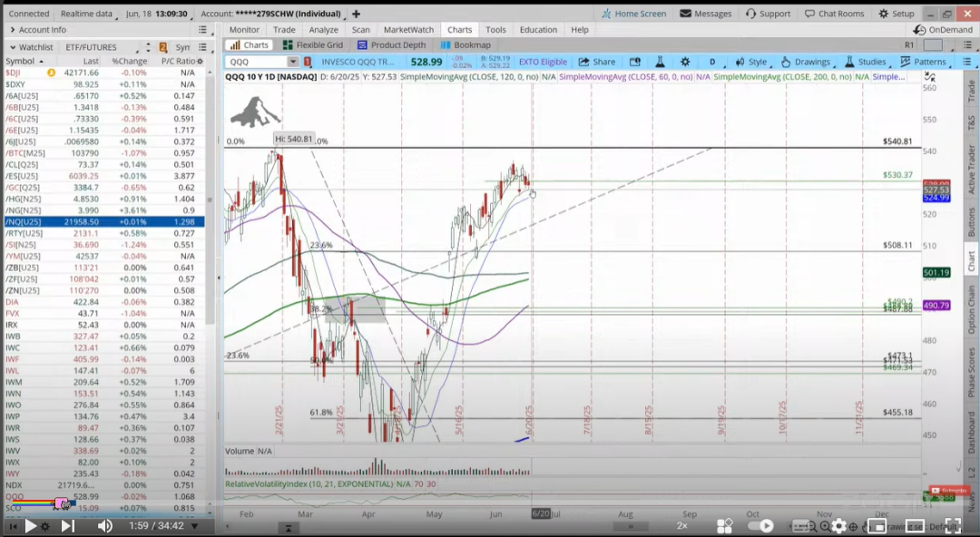This screenshot has width=980, height=537.
Task: Launch OnDemand mode
Action: 943,29
